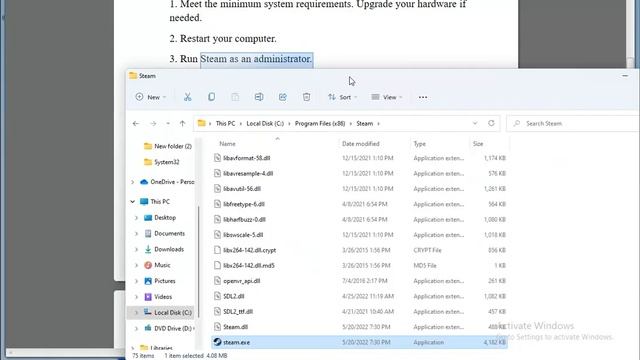Viewport: 640px width, 360px height.
Task: Collapse the This PC tree node
Action: [132, 202]
